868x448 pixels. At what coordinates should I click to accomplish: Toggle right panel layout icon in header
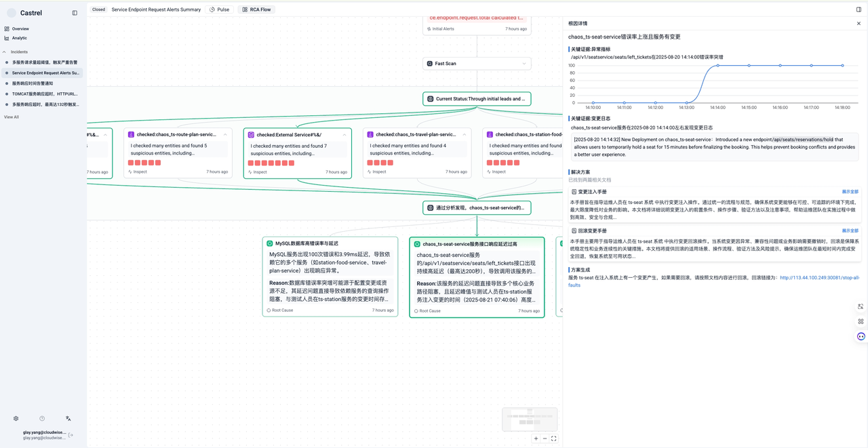[859, 9]
